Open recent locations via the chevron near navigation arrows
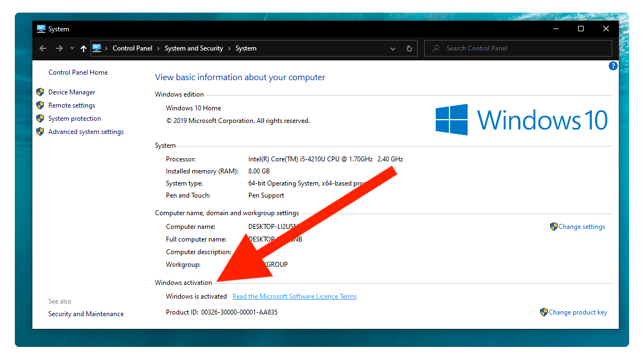Screen dimensions: 644x359 pos(71,48)
